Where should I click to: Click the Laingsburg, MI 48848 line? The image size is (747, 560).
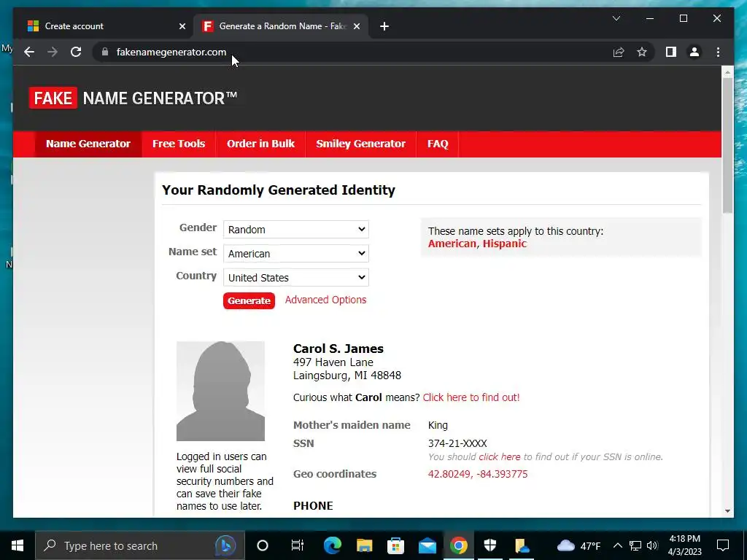coord(347,376)
